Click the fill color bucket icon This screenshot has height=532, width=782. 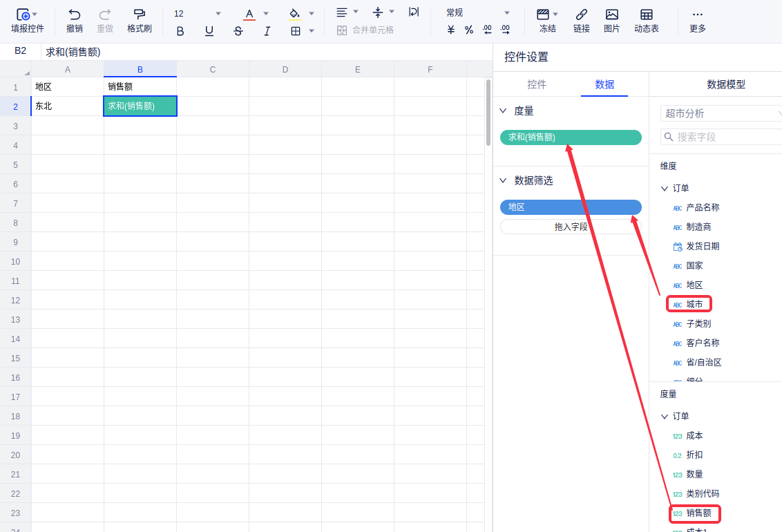click(x=294, y=14)
